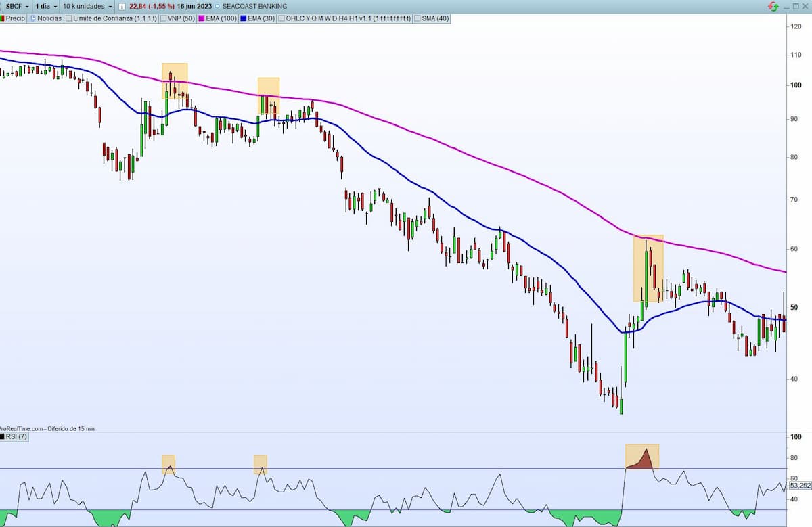Viewport: 812px width, 527px height.
Task: Minimize the chart window
Action: [x=786, y=6]
